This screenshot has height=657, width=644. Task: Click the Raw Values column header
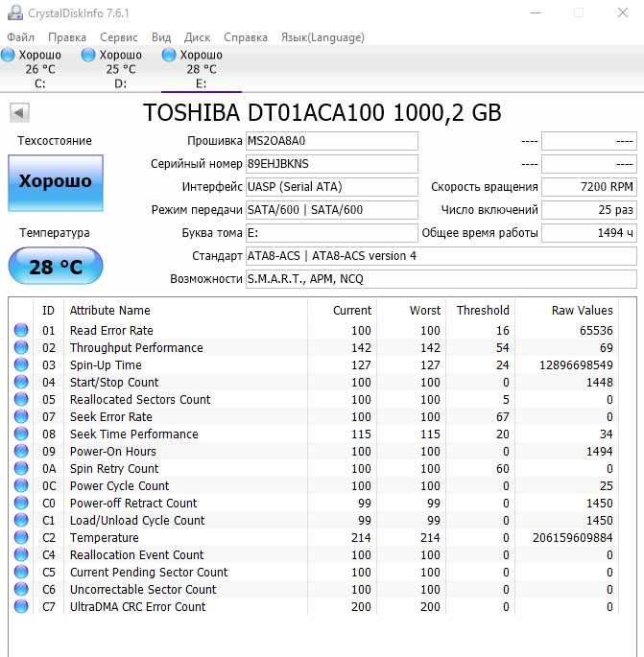[x=567, y=311]
